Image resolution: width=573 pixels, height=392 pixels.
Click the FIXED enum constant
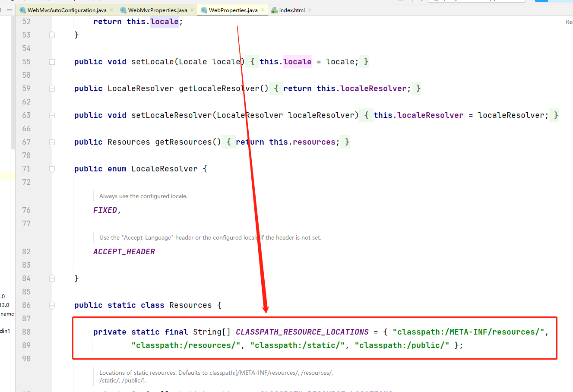click(105, 210)
